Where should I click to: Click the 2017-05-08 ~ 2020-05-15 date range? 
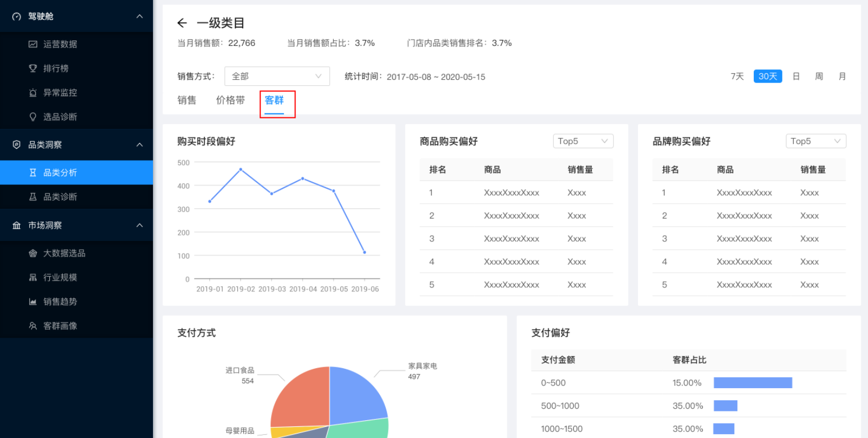pos(436,77)
